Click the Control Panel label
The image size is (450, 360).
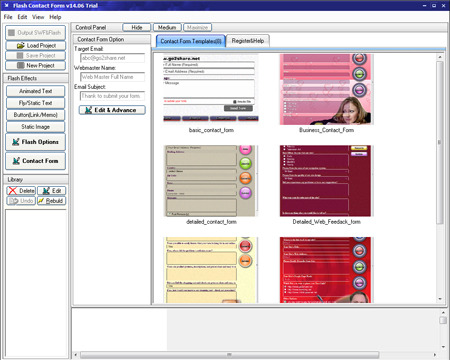91,27
